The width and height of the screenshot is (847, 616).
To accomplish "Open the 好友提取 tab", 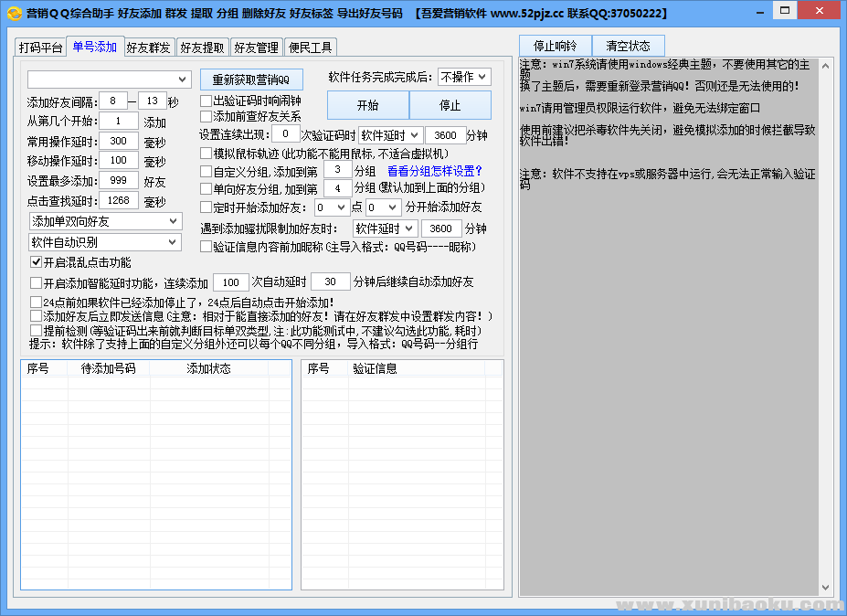I will pos(201,48).
